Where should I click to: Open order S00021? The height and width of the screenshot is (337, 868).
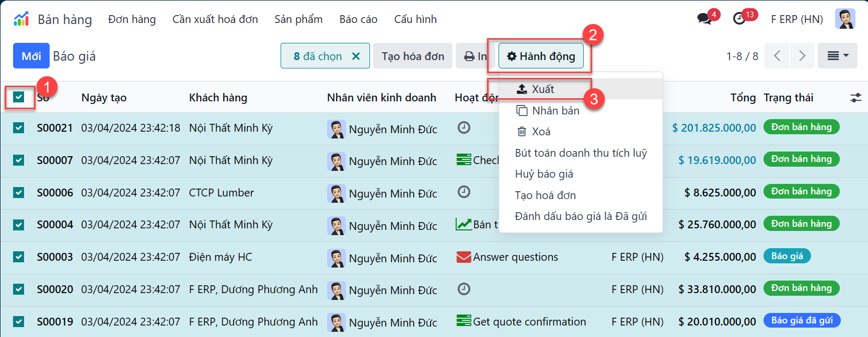pos(55,128)
